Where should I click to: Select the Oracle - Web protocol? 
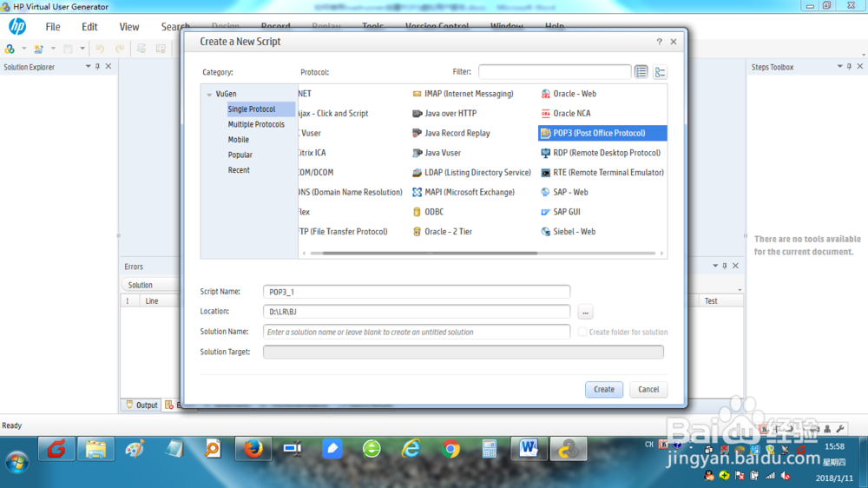[569, 94]
